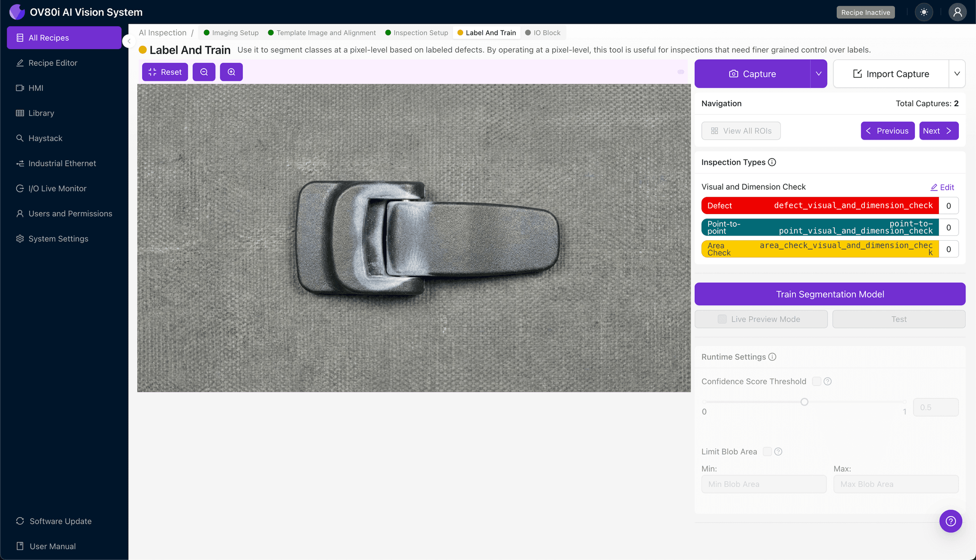Open Recipe Editor in sidebar
The width and height of the screenshot is (976, 560).
click(64, 63)
